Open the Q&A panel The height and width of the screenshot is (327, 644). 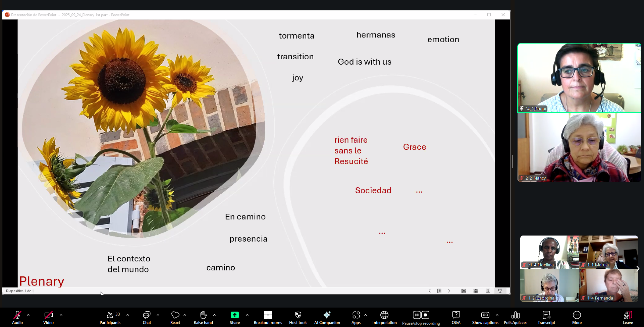point(456,317)
